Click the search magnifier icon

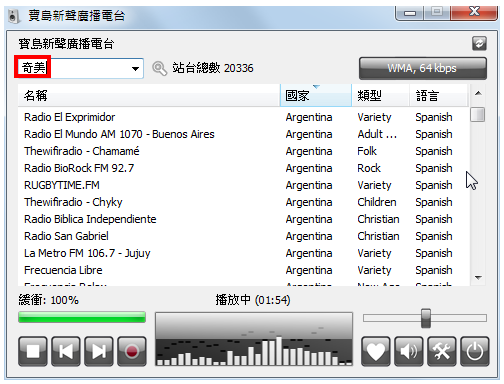point(159,68)
